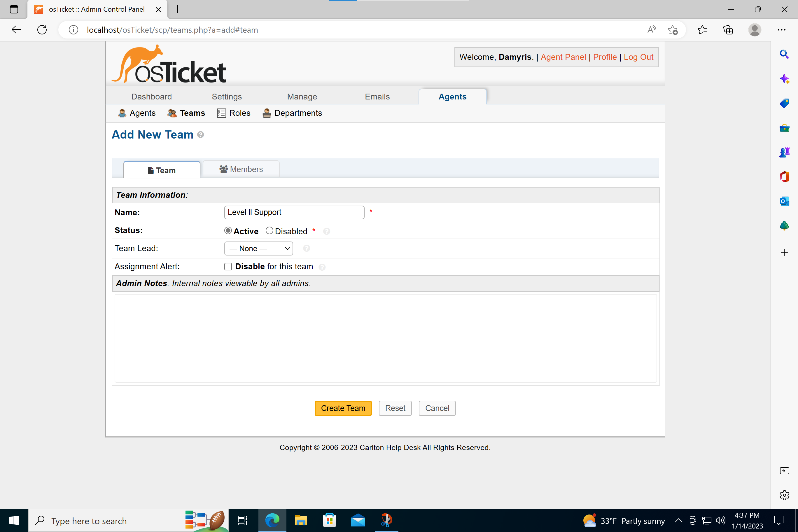Click the Create Team button
The image size is (798, 532).
pos(343,409)
